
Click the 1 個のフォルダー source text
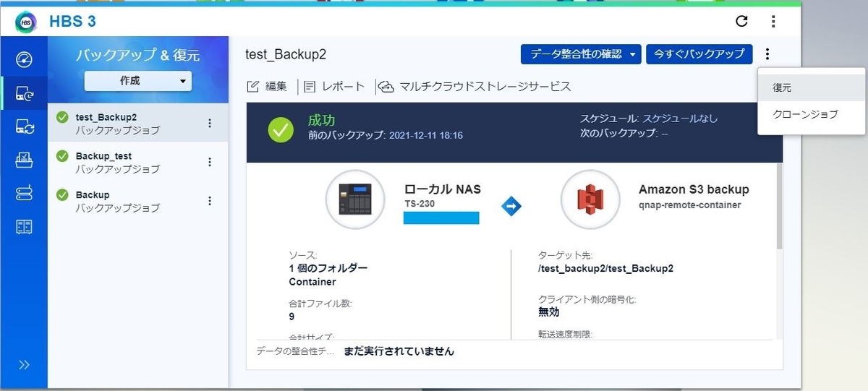point(328,269)
